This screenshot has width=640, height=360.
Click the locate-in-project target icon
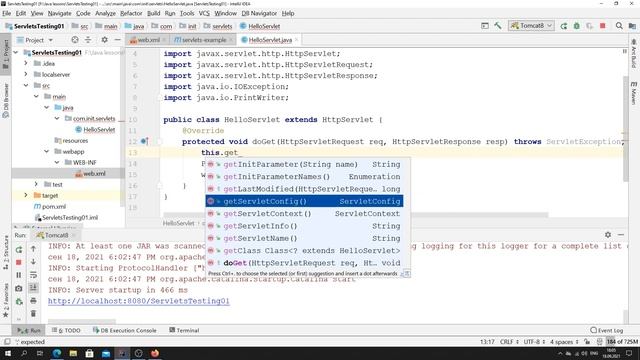point(75,40)
